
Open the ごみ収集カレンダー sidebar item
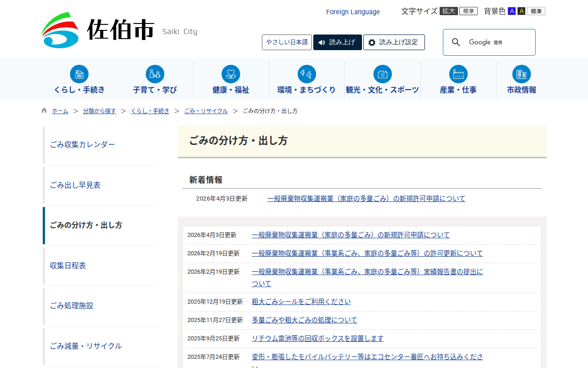coord(83,144)
